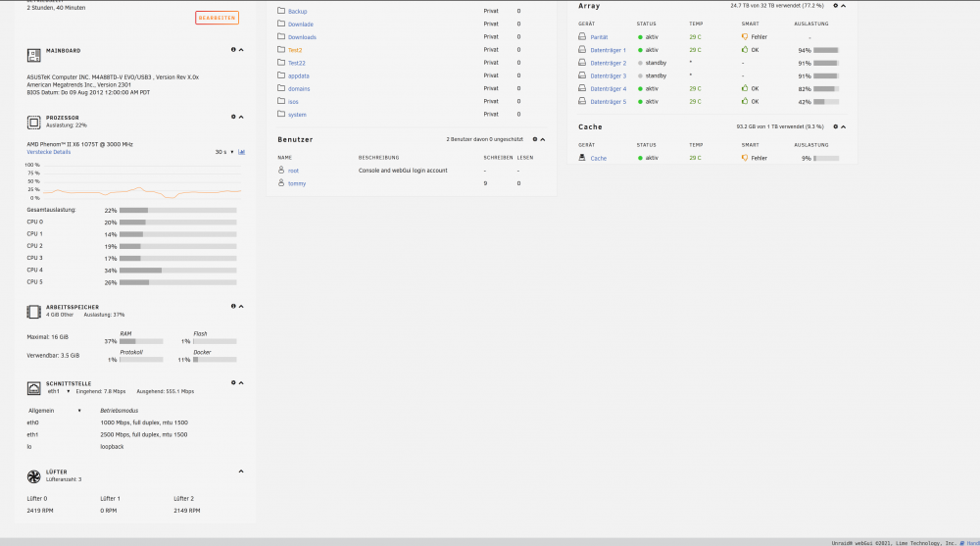Click the BEARBEITEN button
This screenshot has height=546, width=980.
(217, 18)
